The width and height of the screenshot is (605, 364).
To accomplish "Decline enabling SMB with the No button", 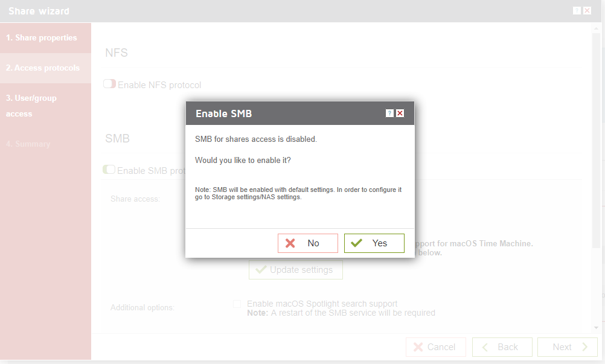I will coord(308,243).
